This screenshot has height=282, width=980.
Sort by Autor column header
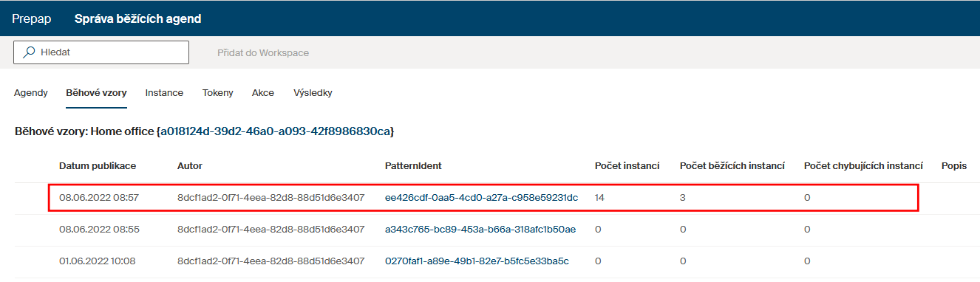coord(190,166)
